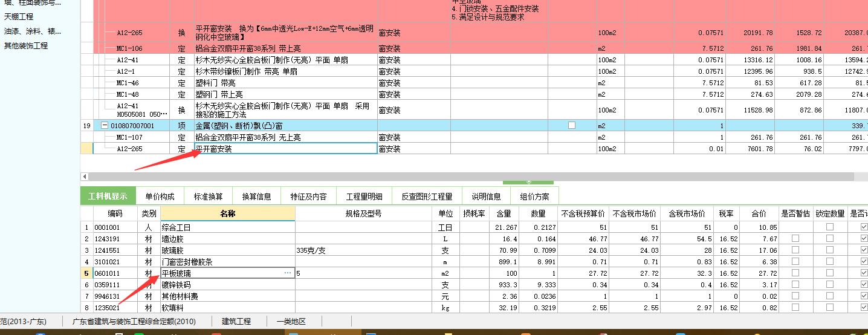Select the 软填料 resource row

(x=474, y=308)
